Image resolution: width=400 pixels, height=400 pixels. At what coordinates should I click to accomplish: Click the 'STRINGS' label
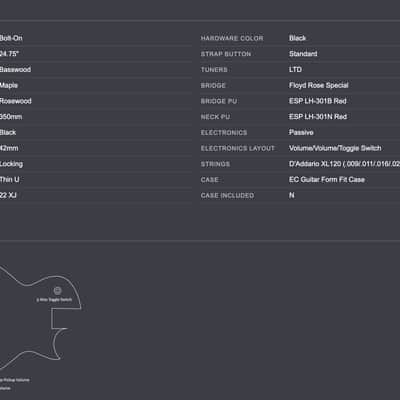[x=215, y=164]
